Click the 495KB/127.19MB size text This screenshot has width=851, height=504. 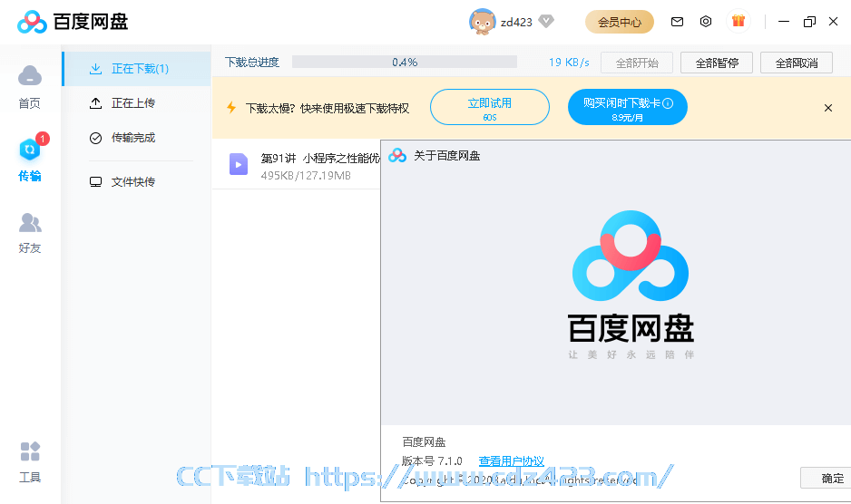(306, 175)
